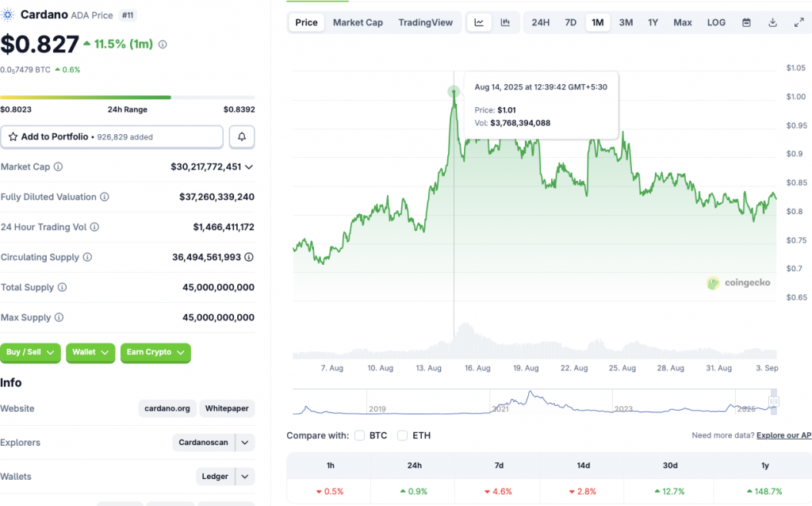
Task: Expand Wallets list chevron next to Ledger
Action: (245, 477)
